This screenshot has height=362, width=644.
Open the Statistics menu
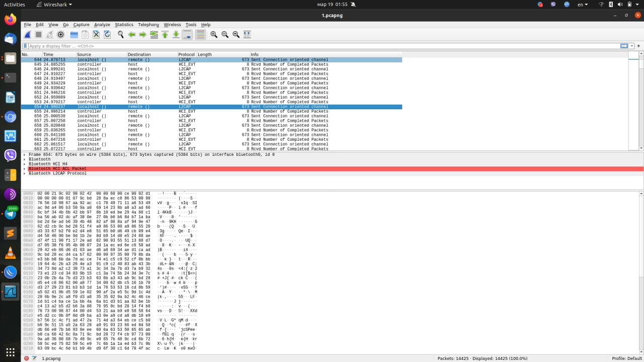click(124, 25)
